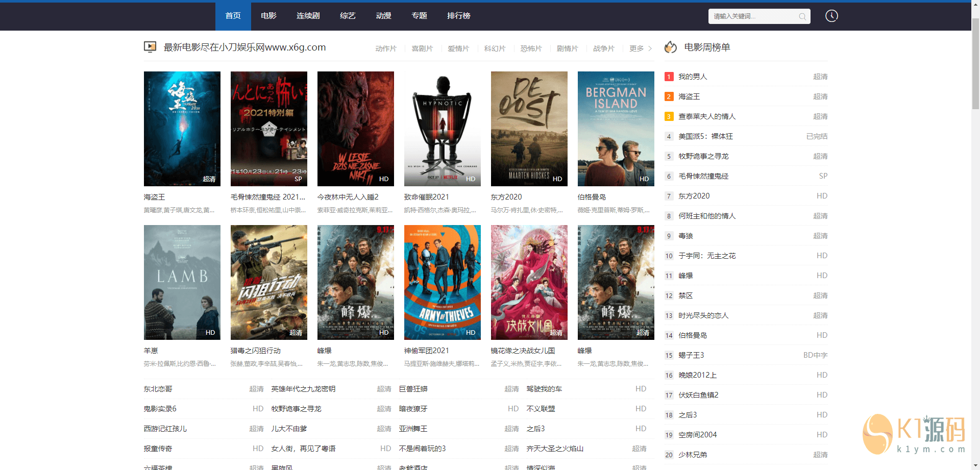Click the search magnifier icon
This screenshot has height=470, width=980.
coord(802,16)
